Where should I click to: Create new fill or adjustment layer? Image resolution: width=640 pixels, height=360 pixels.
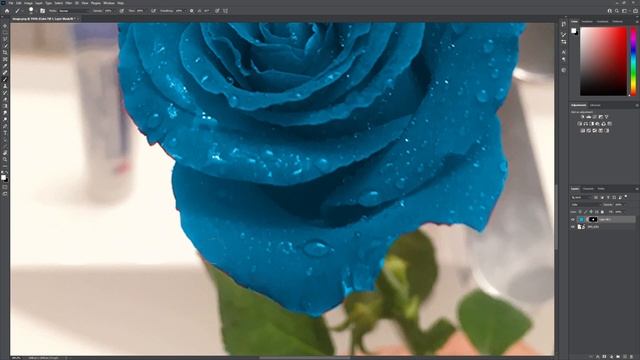(611, 356)
